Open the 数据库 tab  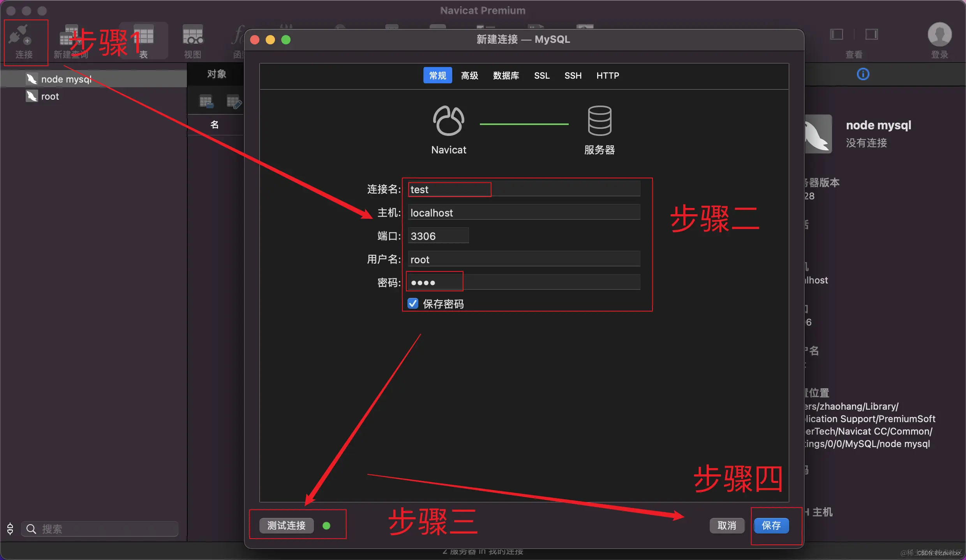click(506, 76)
